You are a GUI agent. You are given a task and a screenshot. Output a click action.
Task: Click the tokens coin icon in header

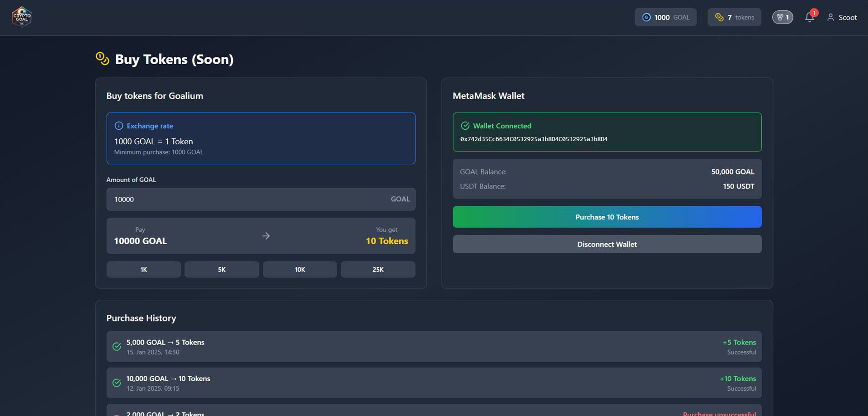pos(719,17)
